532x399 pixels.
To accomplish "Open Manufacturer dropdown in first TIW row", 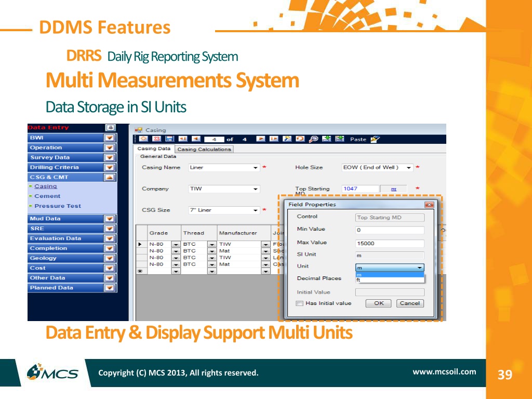I will pos(265,244).
